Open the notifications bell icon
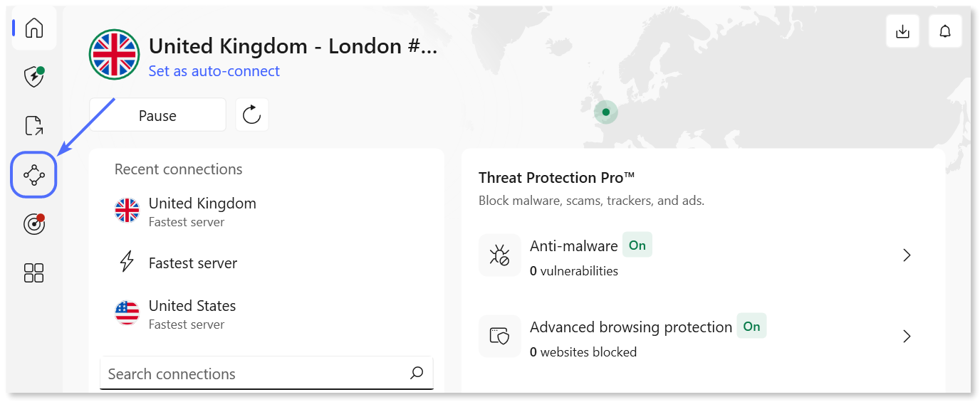Viewport: 980px width, 402px height. pyautogui.click(x=945, y=31)
